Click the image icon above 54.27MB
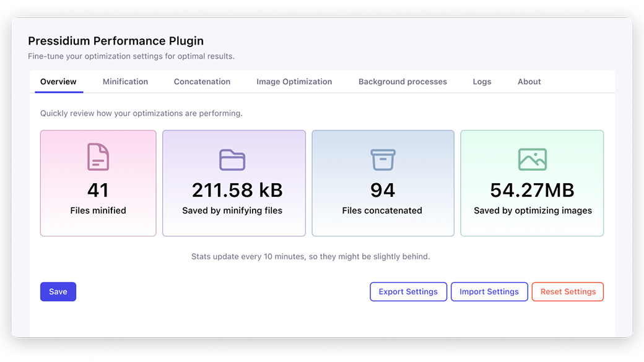This screenshot has width=644, height=362. coord(532,158)
